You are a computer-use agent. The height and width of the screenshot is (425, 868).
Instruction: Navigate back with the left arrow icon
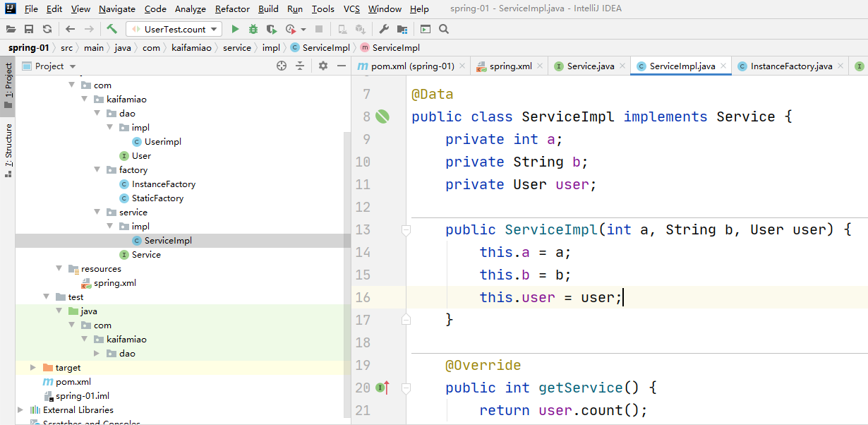[70, 29]
